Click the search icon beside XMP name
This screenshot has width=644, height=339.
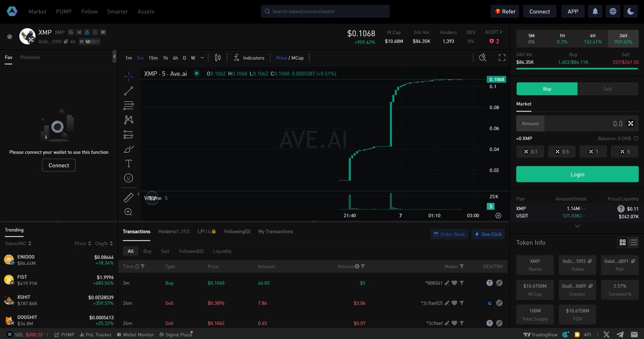[95, 33]
